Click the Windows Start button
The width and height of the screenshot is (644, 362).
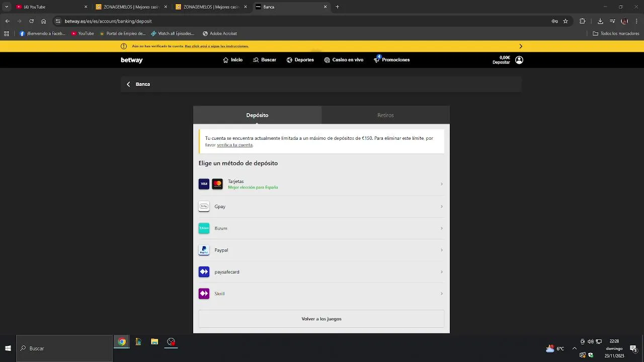8,348
